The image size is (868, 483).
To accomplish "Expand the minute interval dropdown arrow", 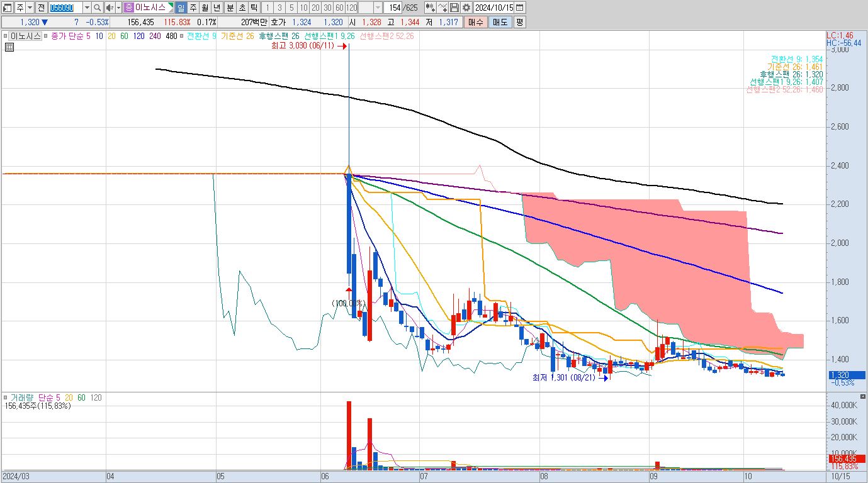I will [x=378, y=8].
